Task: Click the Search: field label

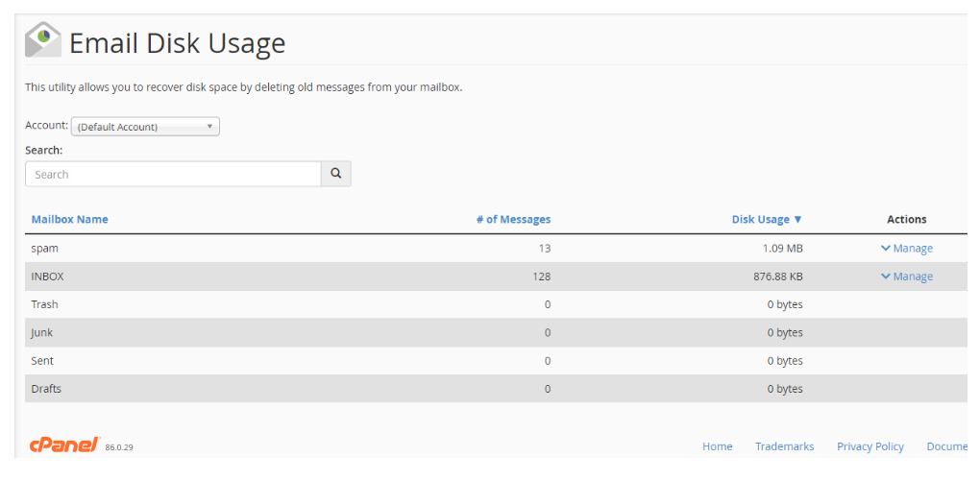Action: pyautogui.click(x=44, y=150)
